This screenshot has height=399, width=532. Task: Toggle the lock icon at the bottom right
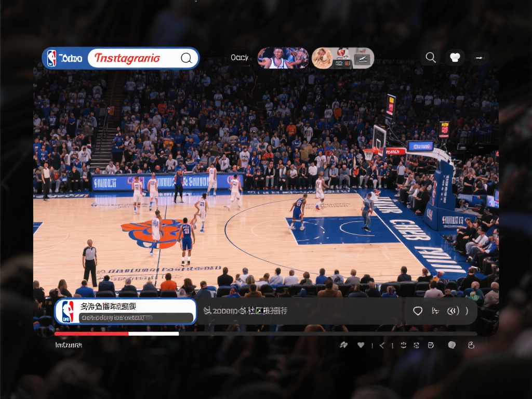[x=471, y=345]
